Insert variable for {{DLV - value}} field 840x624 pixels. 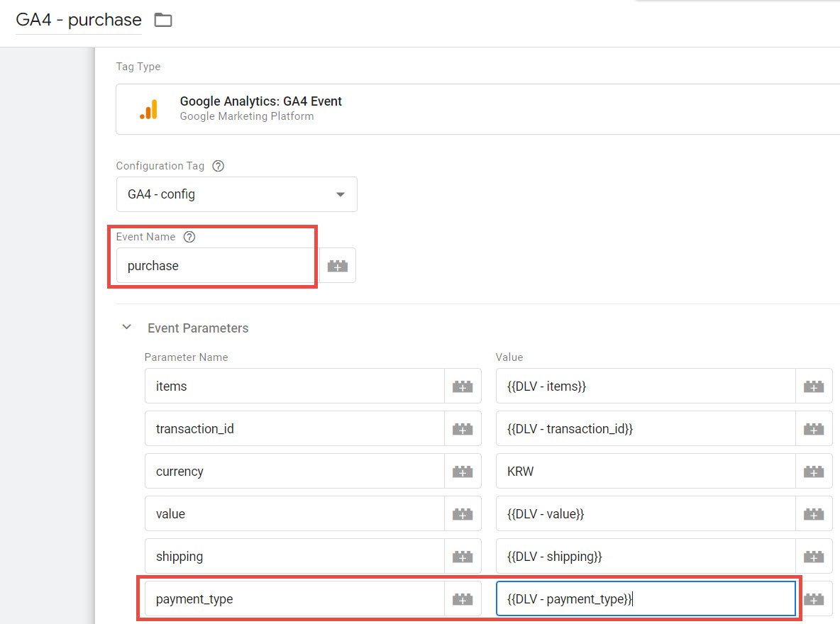[x=814, y=513]
